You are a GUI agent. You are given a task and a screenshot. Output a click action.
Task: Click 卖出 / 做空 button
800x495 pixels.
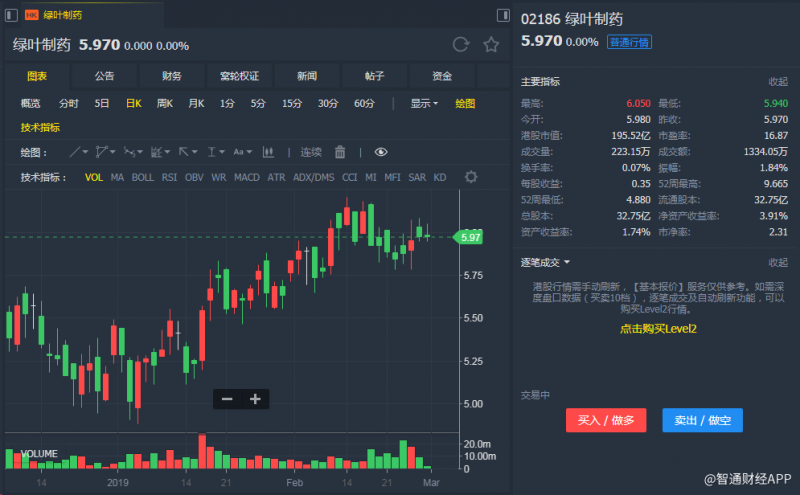pos(702,420)
